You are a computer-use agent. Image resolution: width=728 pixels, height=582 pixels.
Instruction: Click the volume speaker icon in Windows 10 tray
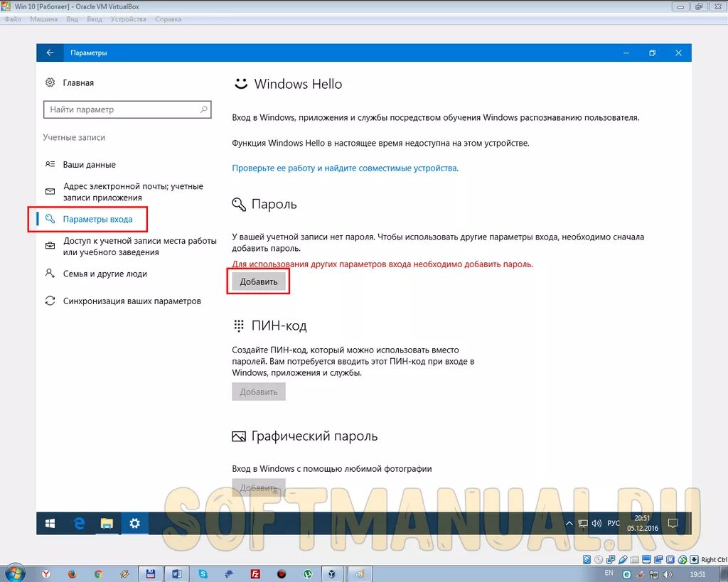click(596, 524)
